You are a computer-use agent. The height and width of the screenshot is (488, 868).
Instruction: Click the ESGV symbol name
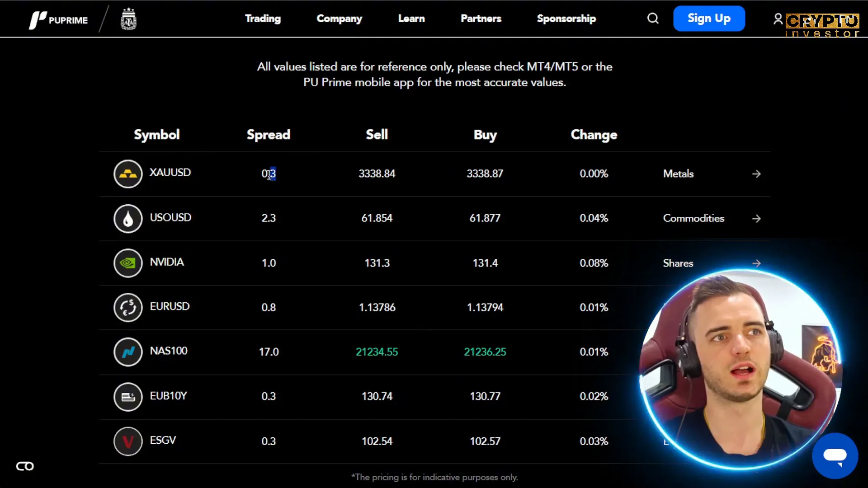(x=163, y=440)
